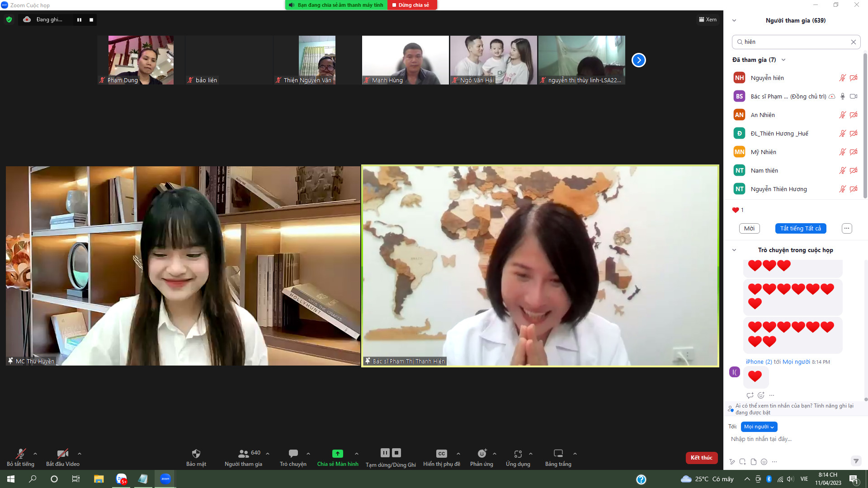
Task: Open the Mọi người recipient dropdown
Action: [759, 427]
